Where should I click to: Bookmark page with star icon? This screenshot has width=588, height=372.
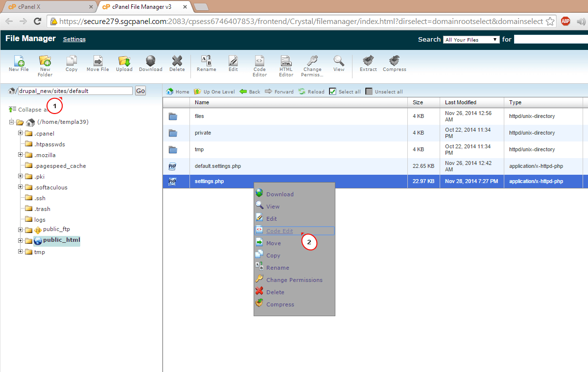coord(550,21)
